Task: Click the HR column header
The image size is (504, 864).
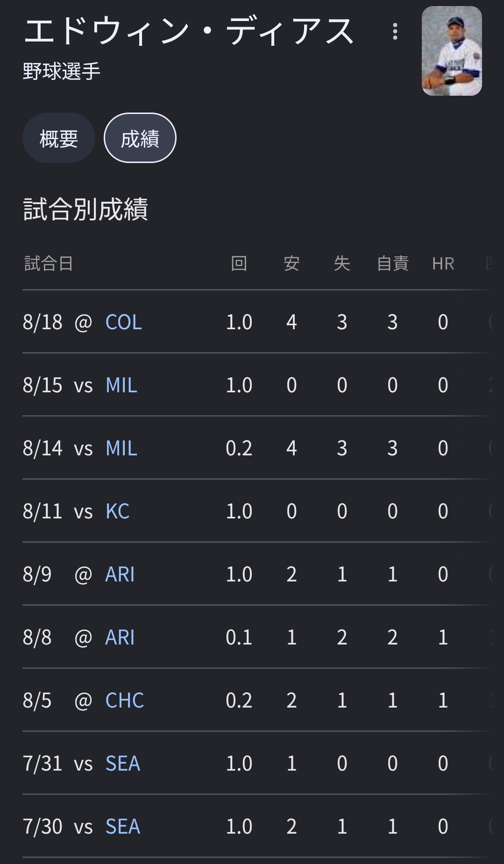Action: pyautogui.click(x=443, y=264)
